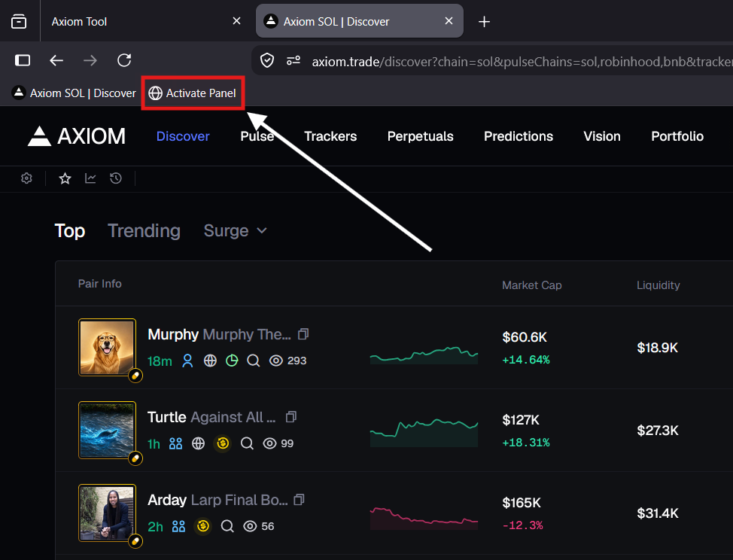Click Murphy's eye views icon

click(275, 361)
